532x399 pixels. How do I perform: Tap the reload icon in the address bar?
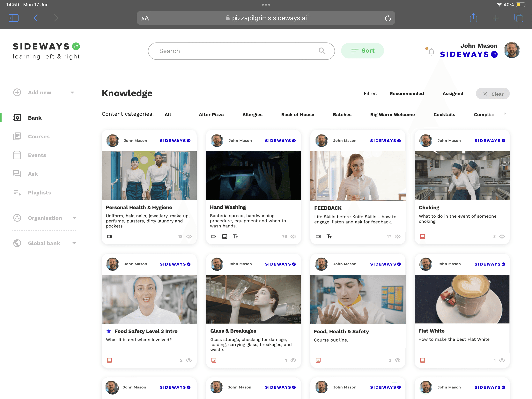click(x=388, y=18)
